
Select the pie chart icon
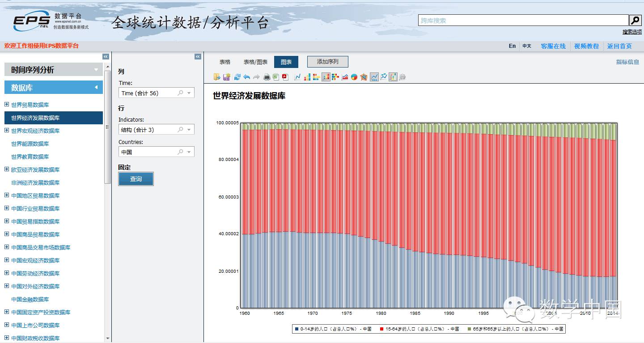[354, 77]
